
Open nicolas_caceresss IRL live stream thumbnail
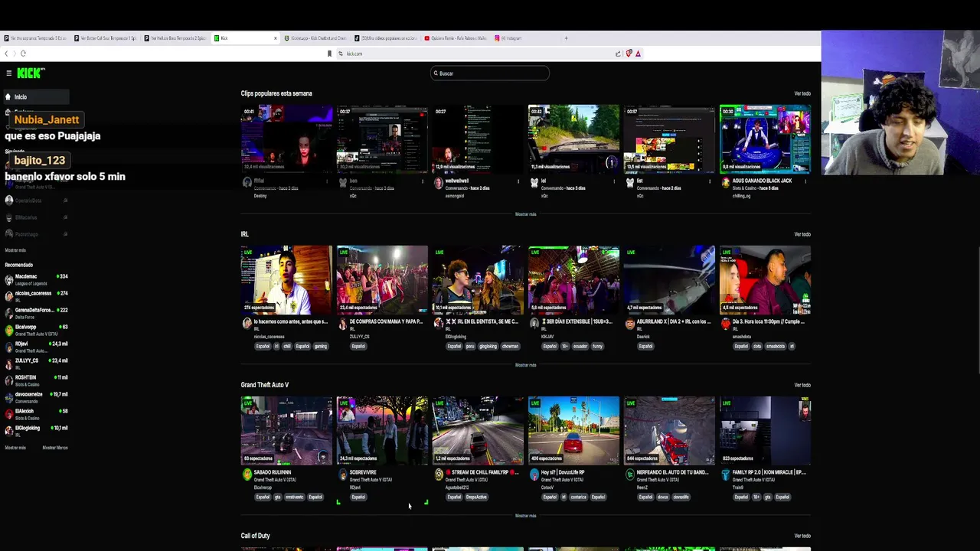286,280
